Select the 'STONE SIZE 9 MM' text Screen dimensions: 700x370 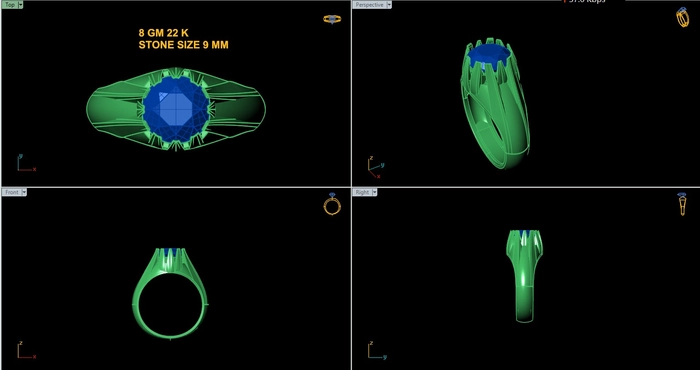[x=183, y=45]
